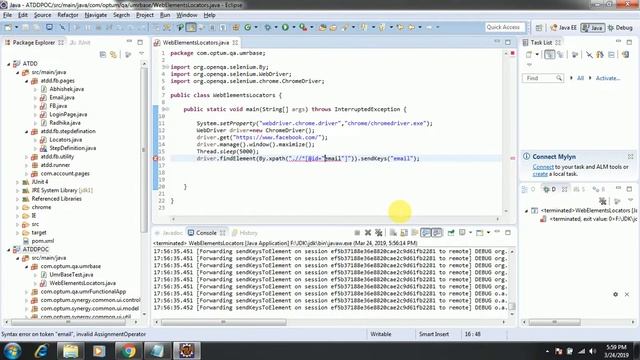Viewport: 640px width, 360px height.
Task: Open the Refactor menu
Action: click(x=68, y=15)
